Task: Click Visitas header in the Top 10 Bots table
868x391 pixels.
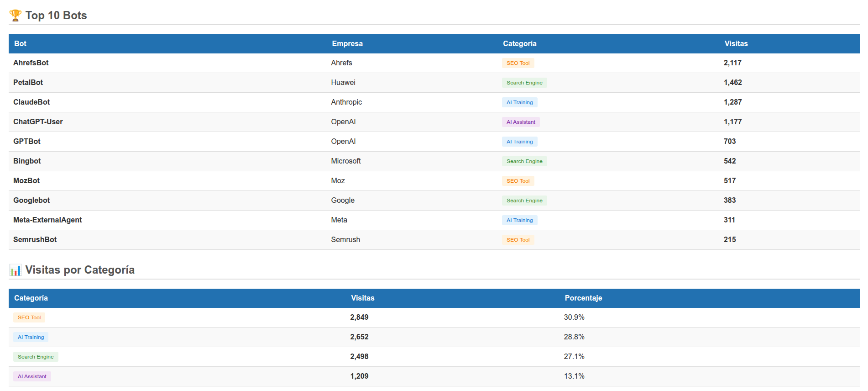Action: click(736, 44)
